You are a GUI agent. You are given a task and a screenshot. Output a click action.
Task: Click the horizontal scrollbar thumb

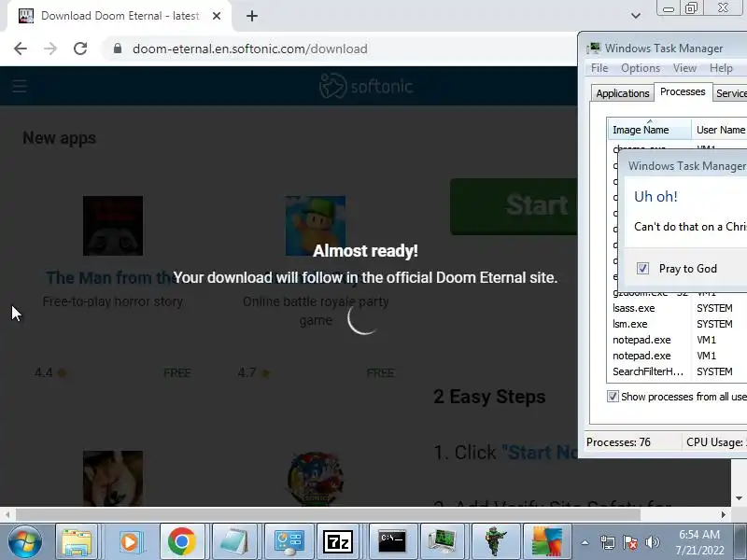[328, 514]
